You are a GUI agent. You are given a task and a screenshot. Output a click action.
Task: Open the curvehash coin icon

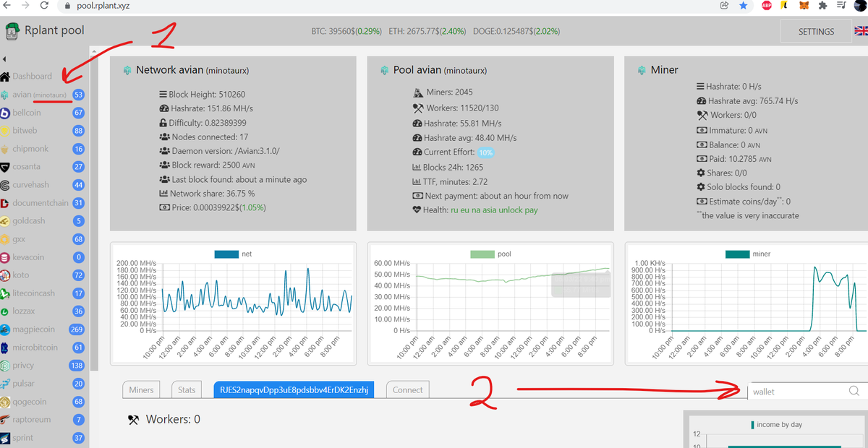point(5,185)
